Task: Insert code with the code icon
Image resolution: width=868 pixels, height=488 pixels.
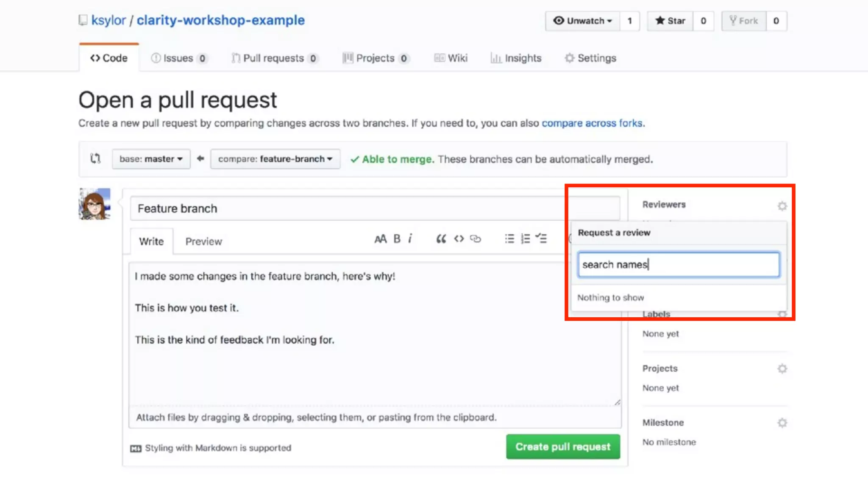Action: 459,239
